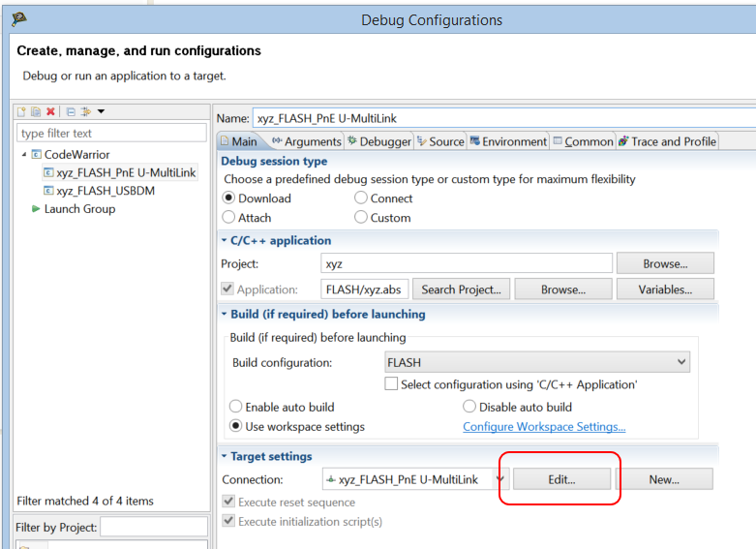Image resolution: width=756 pixels, height=549 pixels.
Task: Check 'Select configuration using C/C++ Application'
Action: coord(391,384)
